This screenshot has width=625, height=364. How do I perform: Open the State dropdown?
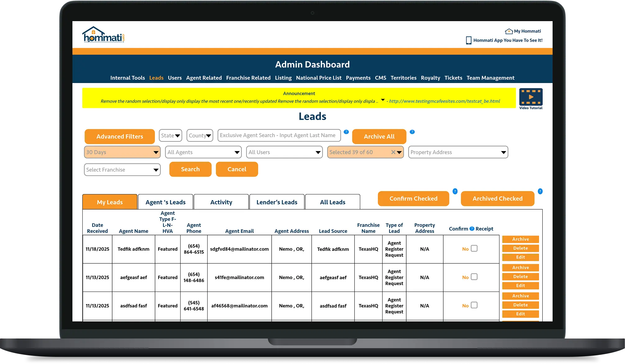[170, 136]
